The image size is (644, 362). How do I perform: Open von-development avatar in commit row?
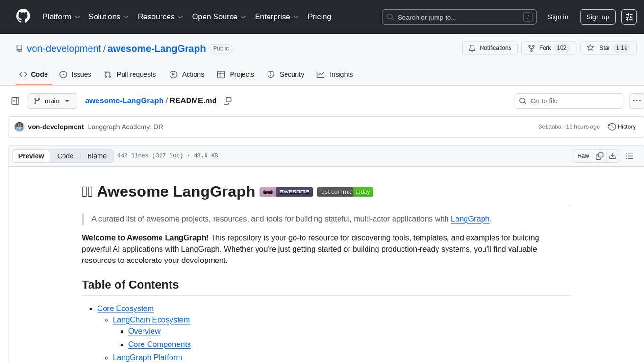tap(19, 127)
